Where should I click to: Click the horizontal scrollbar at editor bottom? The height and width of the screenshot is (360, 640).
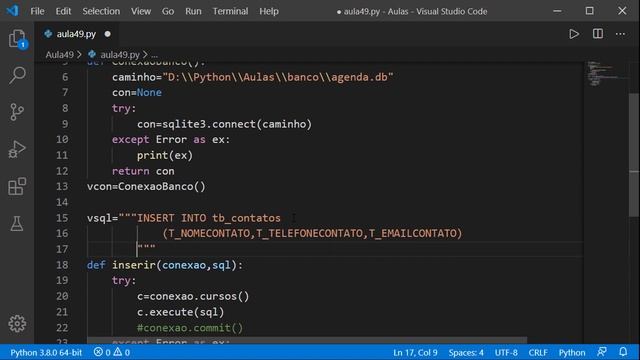point(307,340)
